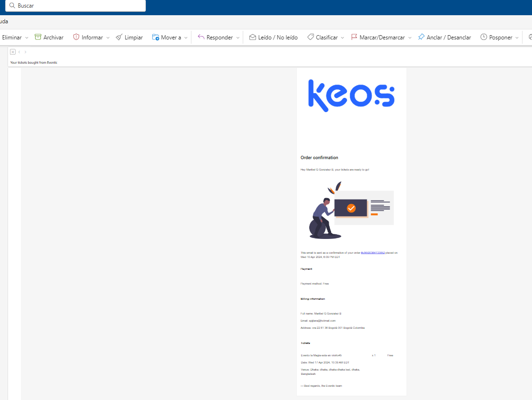Click the Mover a folder icon
The height and width of the screenshot is (400, 532).
tap(155, 37)
